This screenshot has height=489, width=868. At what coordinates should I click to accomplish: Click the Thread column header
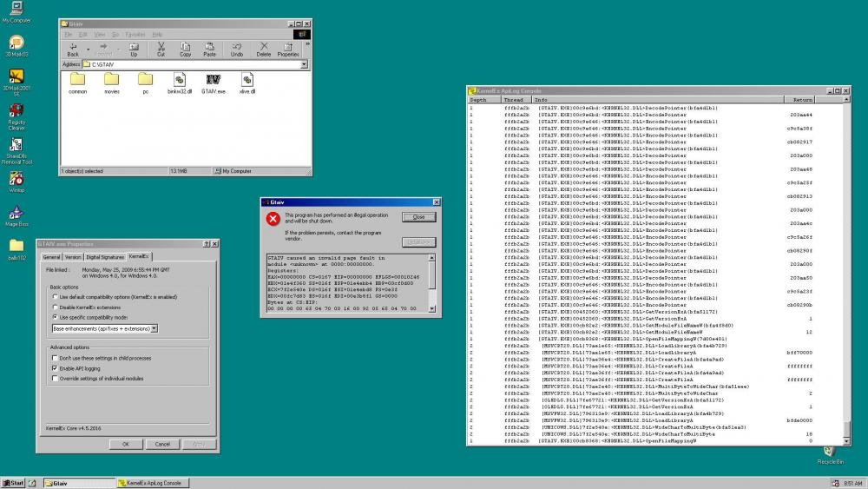point(517,100)
